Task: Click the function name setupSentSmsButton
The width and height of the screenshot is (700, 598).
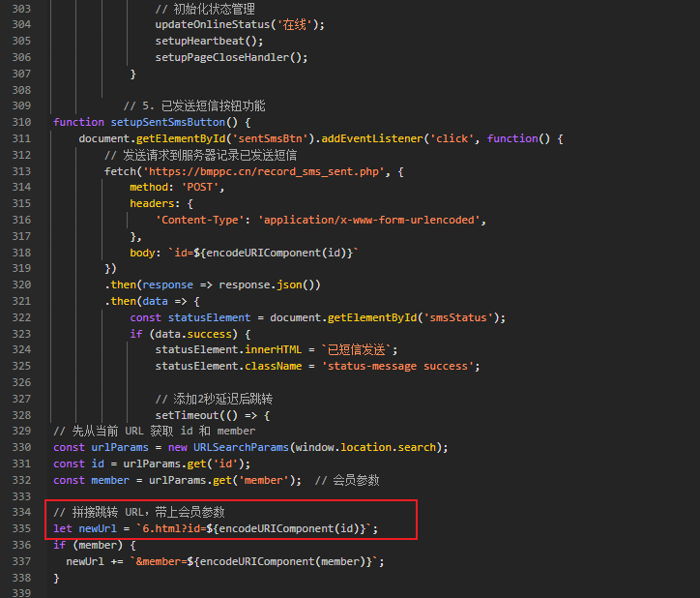Action: pos(168,122)
